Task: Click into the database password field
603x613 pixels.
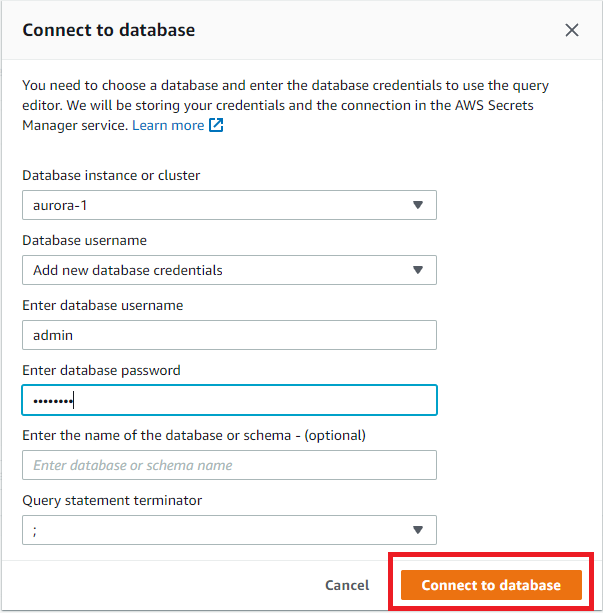Action: click(229, 400)
